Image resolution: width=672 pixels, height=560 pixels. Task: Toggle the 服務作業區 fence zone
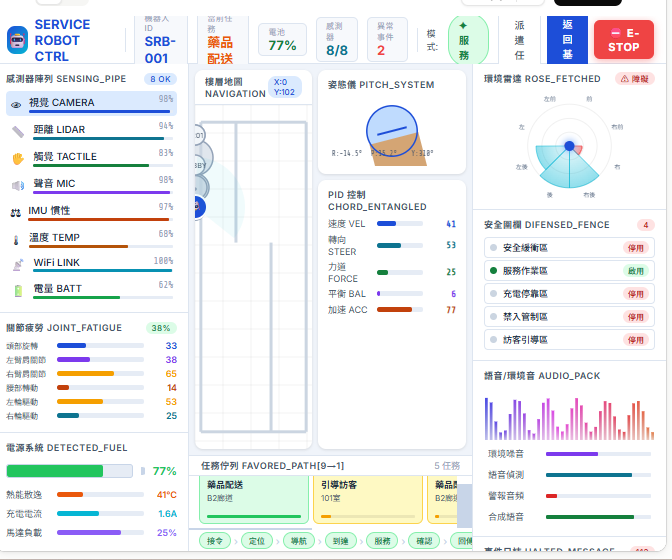569,271
